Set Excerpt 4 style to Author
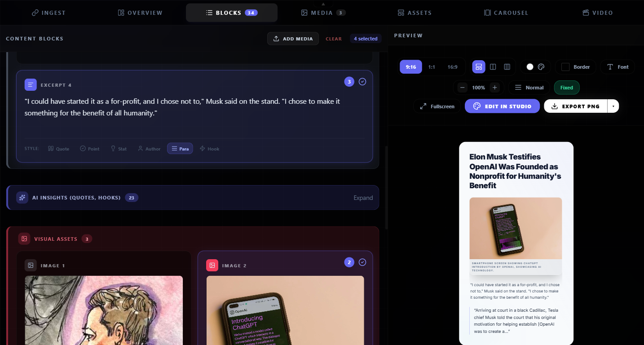644x345 pixels. (x=149, y=149)
